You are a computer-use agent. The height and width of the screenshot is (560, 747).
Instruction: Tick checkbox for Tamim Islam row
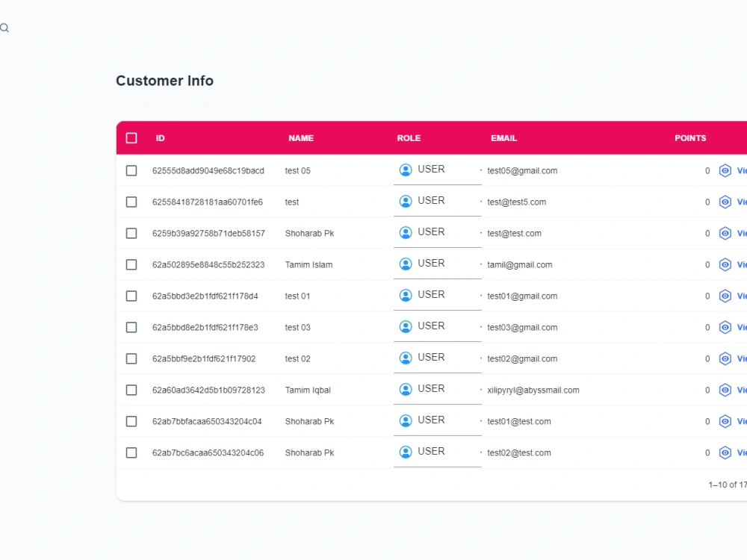[131, 265]
